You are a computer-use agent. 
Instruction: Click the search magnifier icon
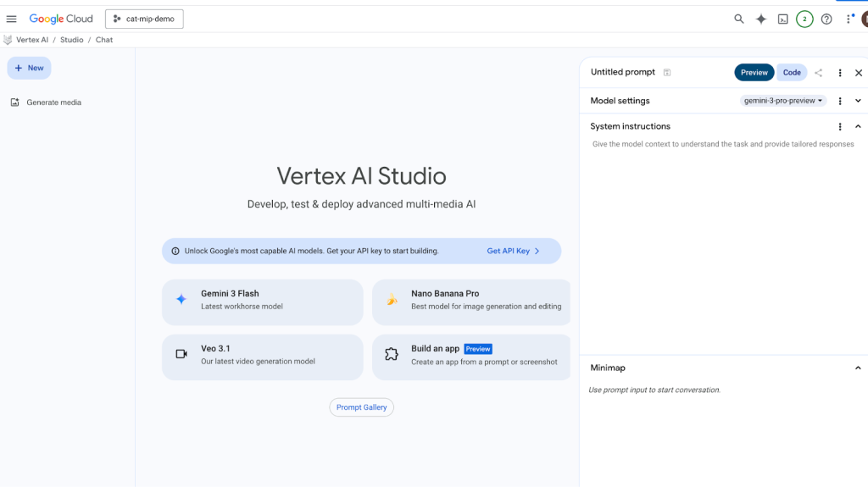pos(739,19)
